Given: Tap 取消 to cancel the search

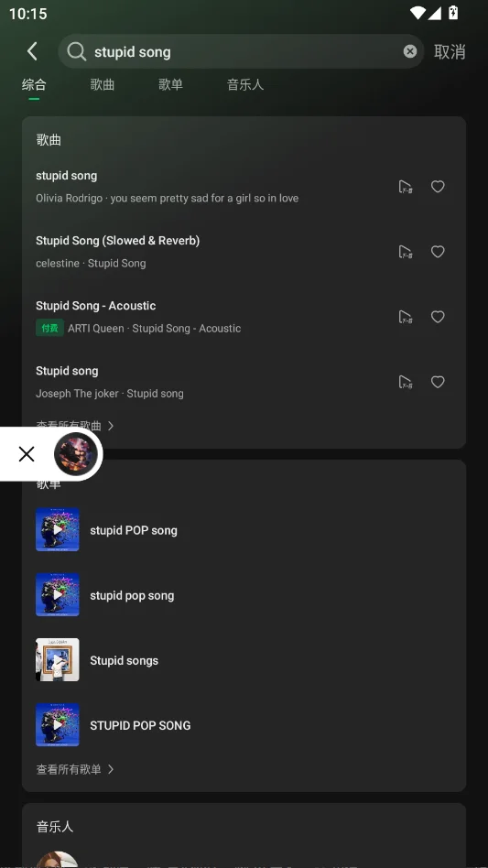Looking at the screenshot, I should click(x=450, y=51).
